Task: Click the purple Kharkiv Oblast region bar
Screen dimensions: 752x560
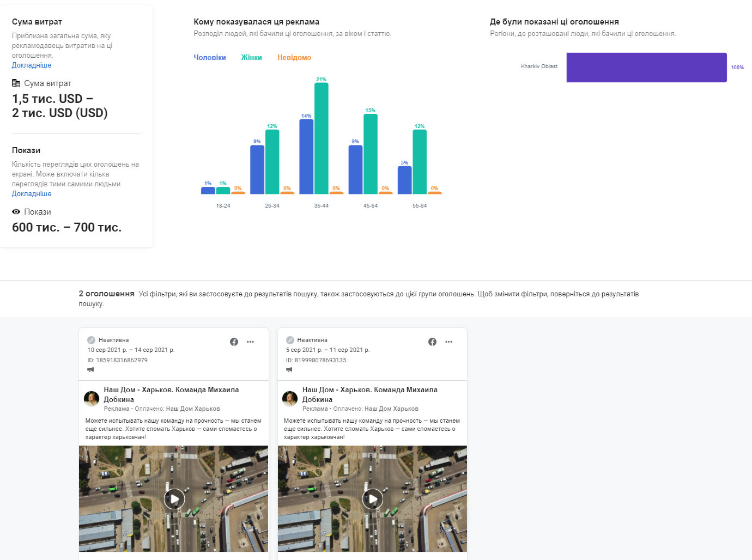Action: (646, 68)
